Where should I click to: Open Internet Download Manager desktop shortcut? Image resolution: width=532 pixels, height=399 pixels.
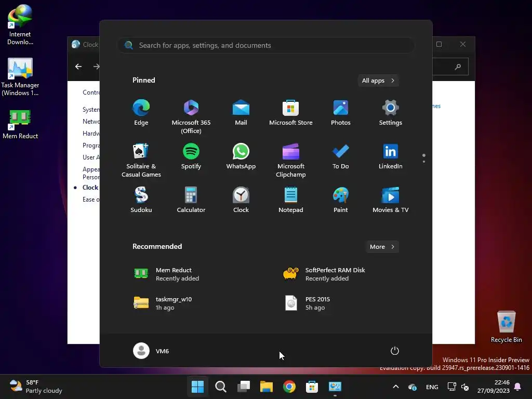pos(20,24)
